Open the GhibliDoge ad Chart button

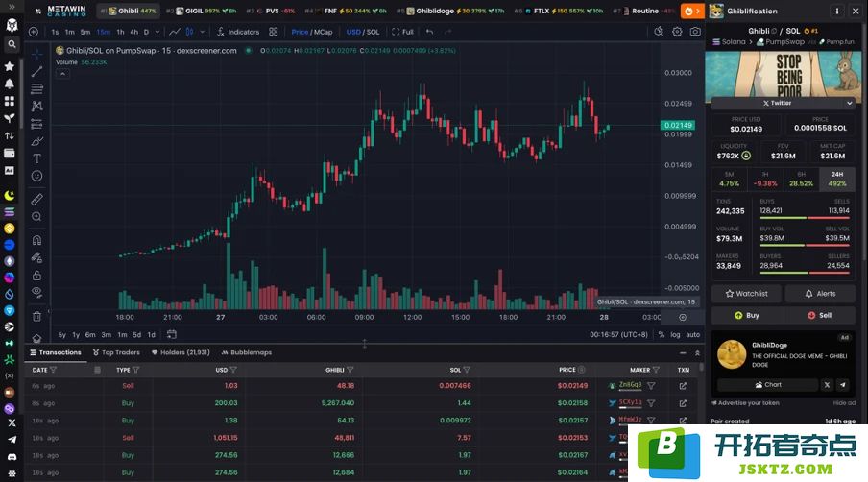768,385
